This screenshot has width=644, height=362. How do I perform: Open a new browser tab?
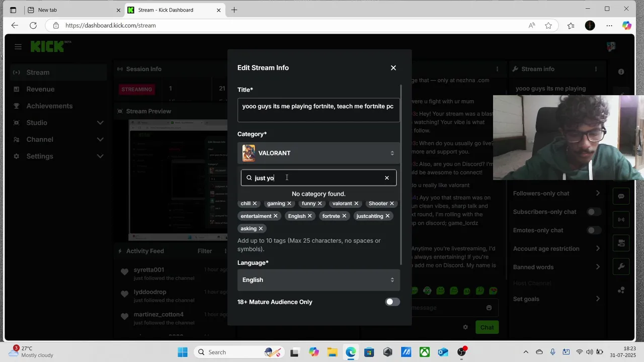(234, 10)
